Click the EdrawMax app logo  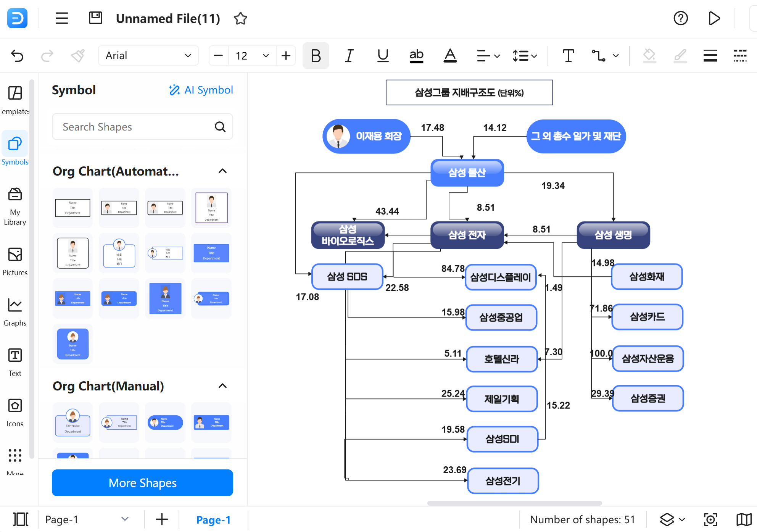point(18,18)
